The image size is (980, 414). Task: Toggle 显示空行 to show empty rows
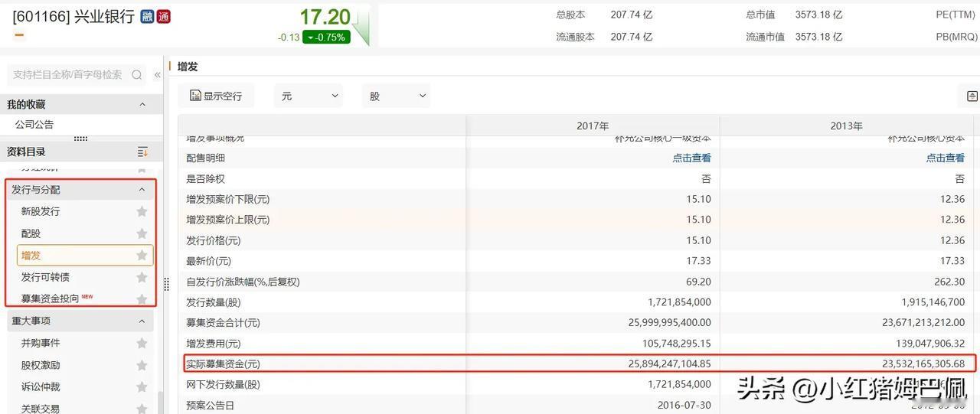click(x=215, y=96)
